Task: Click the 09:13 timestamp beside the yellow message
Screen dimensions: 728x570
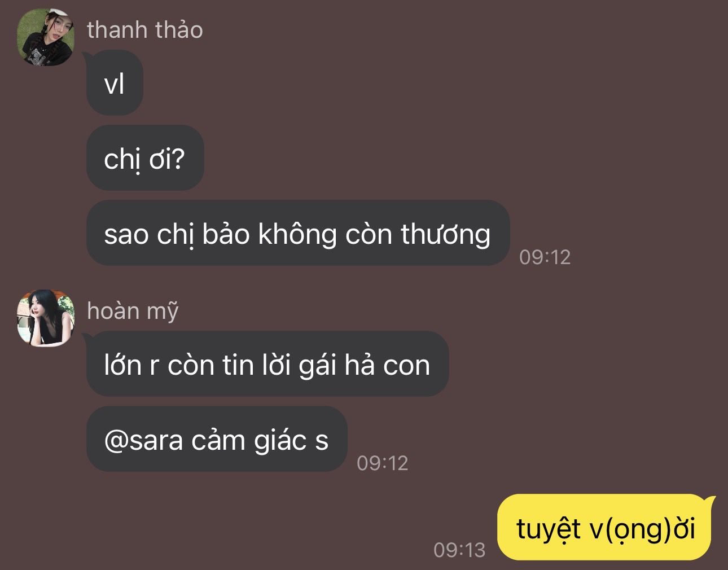Action: click(459, 550)
